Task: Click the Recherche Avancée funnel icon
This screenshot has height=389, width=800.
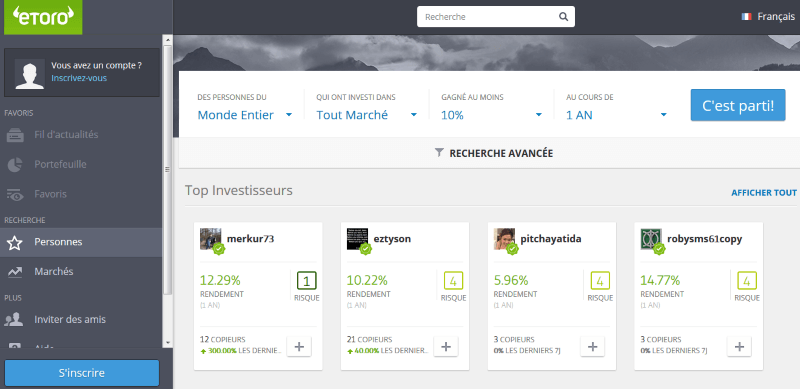Action: click(439, 153)
